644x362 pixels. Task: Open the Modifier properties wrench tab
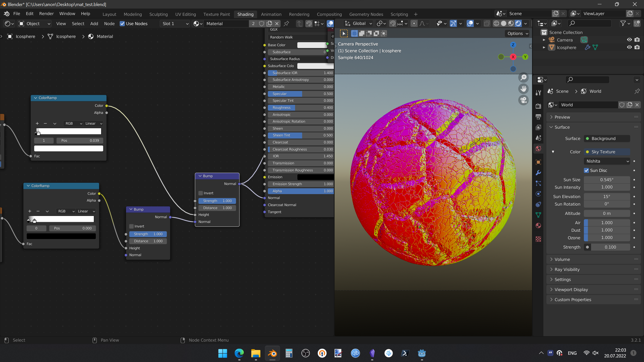click(538, 173)
